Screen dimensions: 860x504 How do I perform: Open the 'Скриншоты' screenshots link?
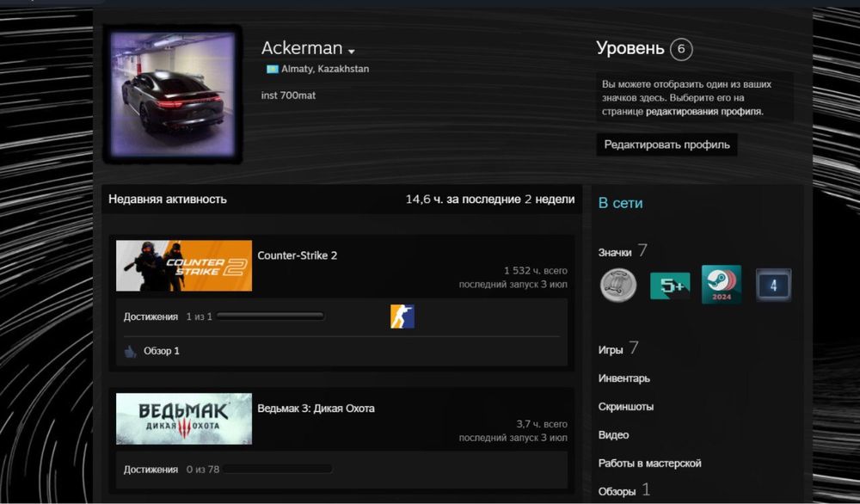(626, 407)
